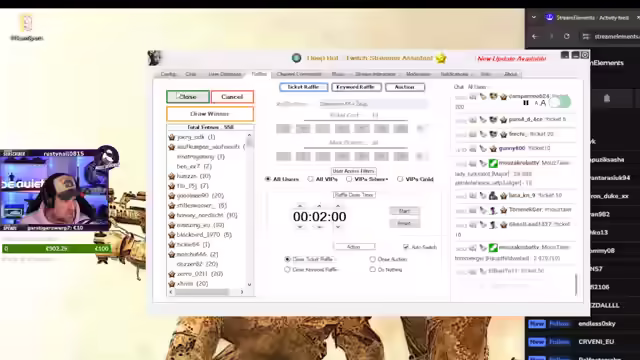Toggle the green switch in chat panel

pyautogui.click(x=560, y=102)
